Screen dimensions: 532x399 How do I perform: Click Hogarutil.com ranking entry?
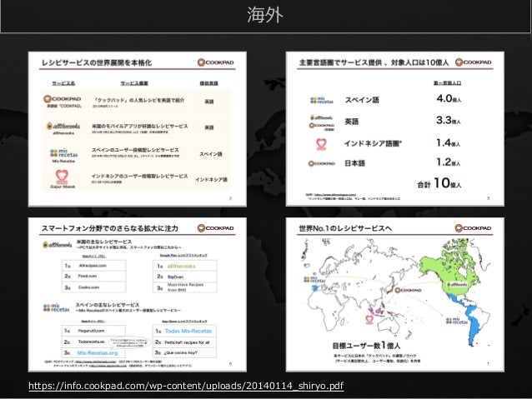coord(91,331)
